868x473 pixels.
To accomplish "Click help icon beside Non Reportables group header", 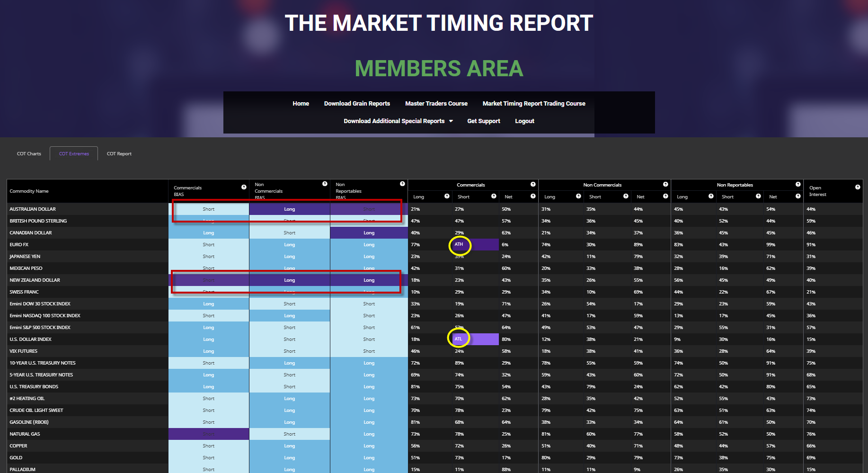I will click(x=798, y=184).
